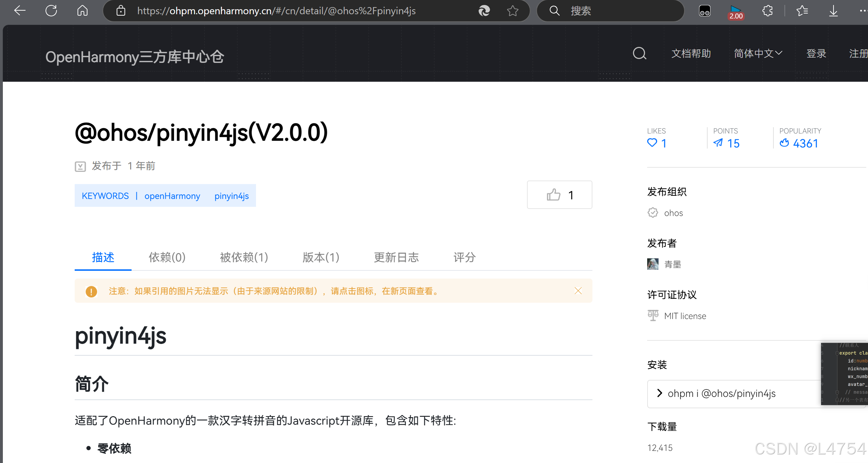Click the KEYWORDS label

[x=105, y=196]
